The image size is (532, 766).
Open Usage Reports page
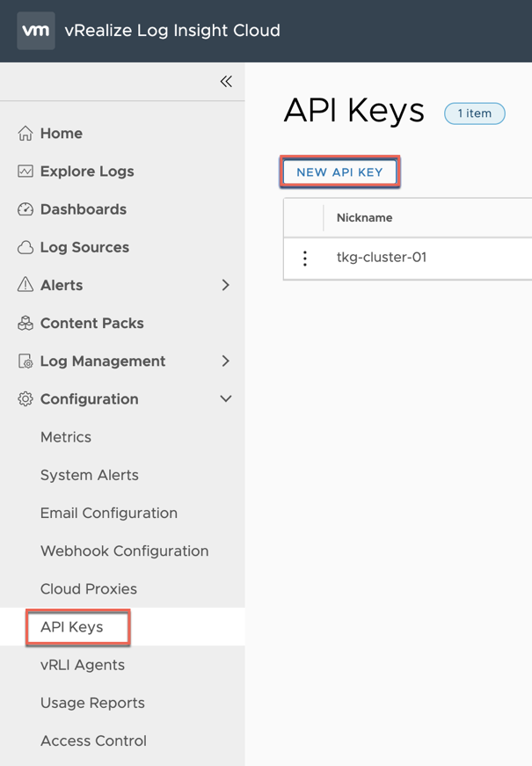[93, 704]
